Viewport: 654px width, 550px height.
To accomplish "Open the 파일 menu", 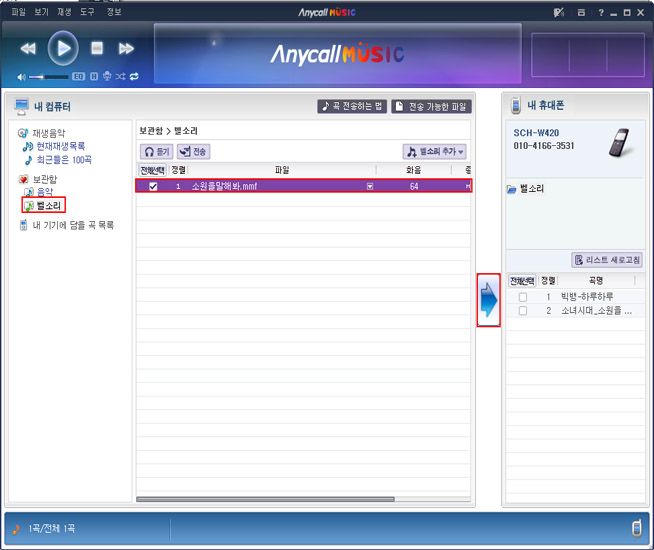I will coord(18,12).
